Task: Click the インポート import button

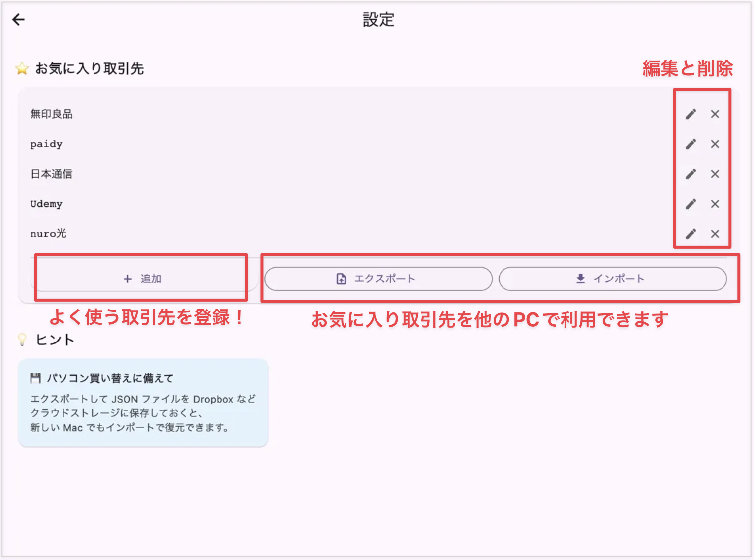Action: coord(612,279)
